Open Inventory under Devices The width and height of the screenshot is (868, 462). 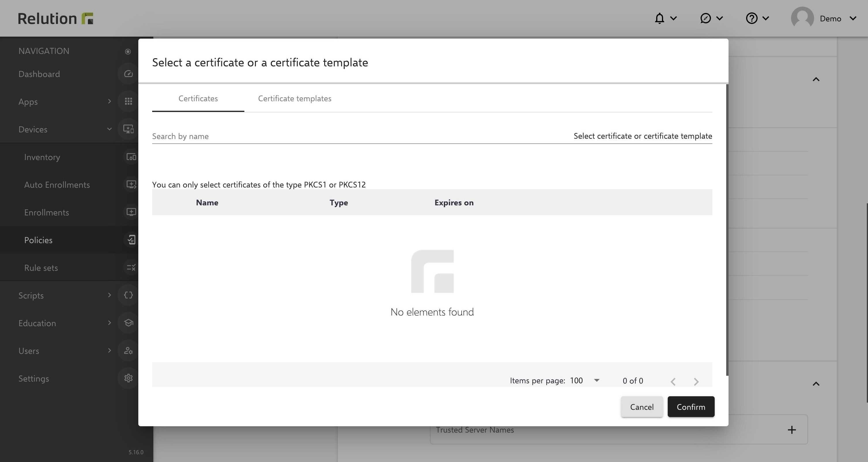click(x=42, y=157)
